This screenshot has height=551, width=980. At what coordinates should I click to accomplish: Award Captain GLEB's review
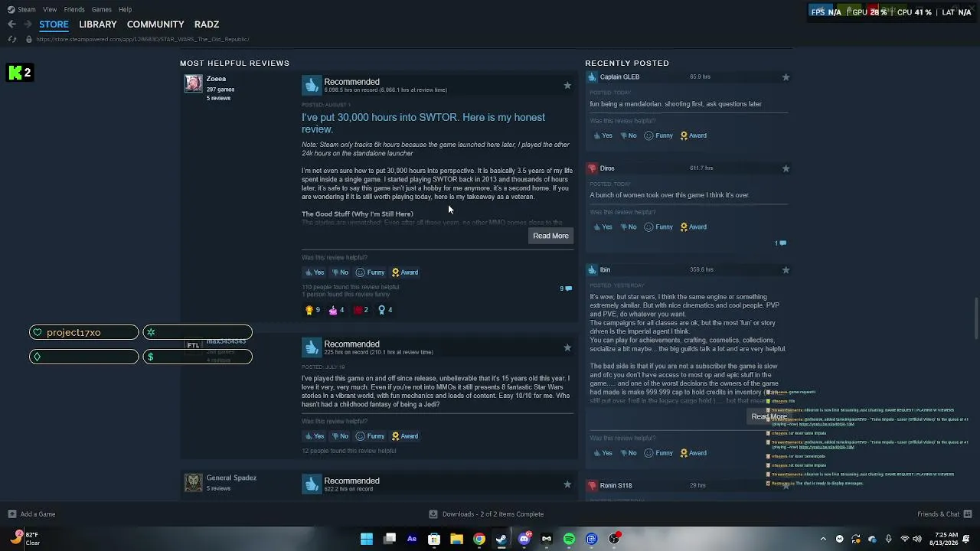pyautogui.click(x=693, y=135)
